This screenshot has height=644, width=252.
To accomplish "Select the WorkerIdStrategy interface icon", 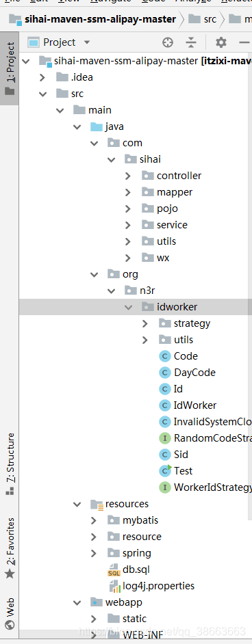I will click(x=165, y=487).
